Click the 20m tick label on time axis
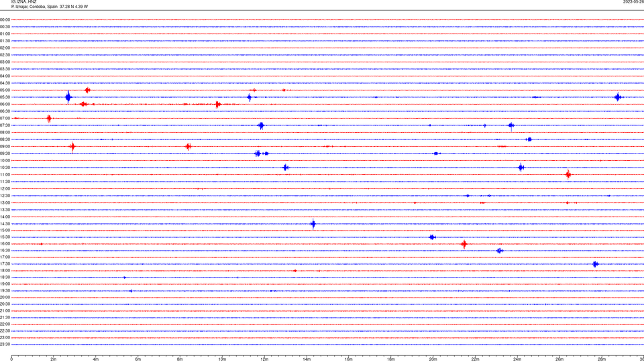The image size is (644, 362). tap(433, 359)
